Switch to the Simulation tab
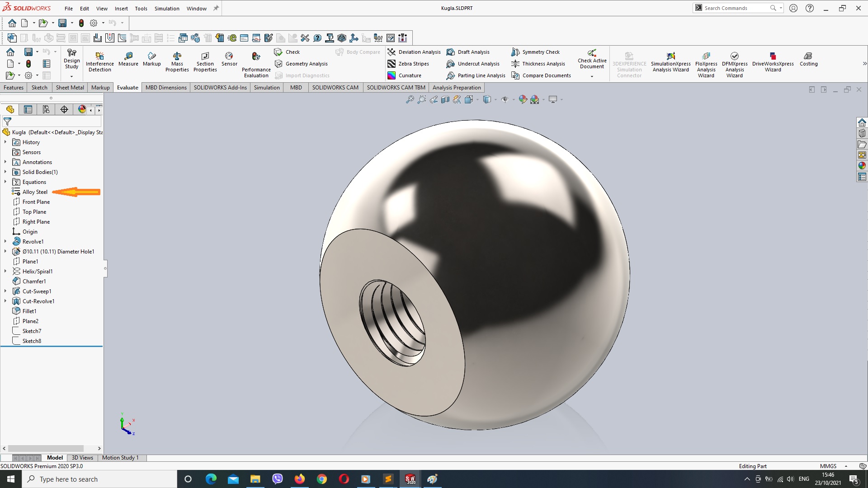 click(266, 88)
